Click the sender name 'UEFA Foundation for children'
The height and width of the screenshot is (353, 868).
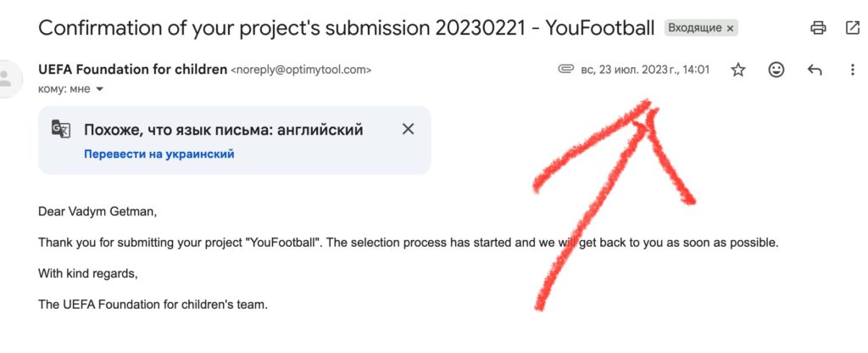pyautogui.click(x=133, y=70)
